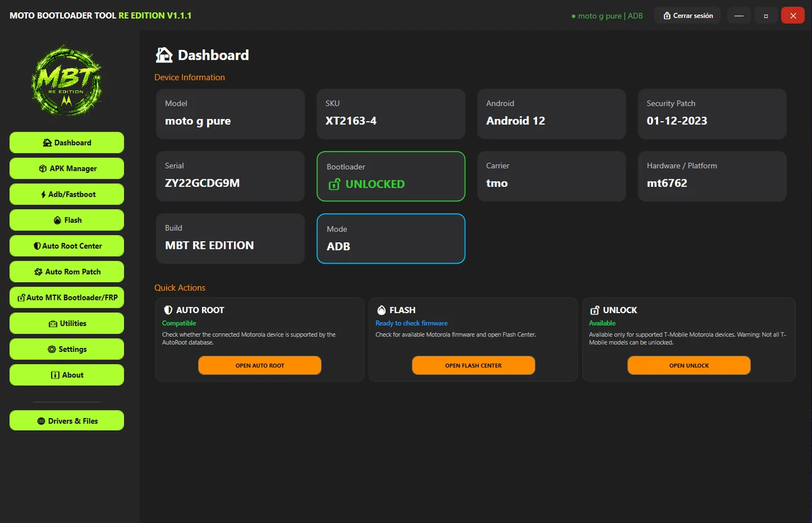This screenshot has height=523, width=812.
Task: Click the flame icon next to FLASH
Action: click(x=381, y=310)
